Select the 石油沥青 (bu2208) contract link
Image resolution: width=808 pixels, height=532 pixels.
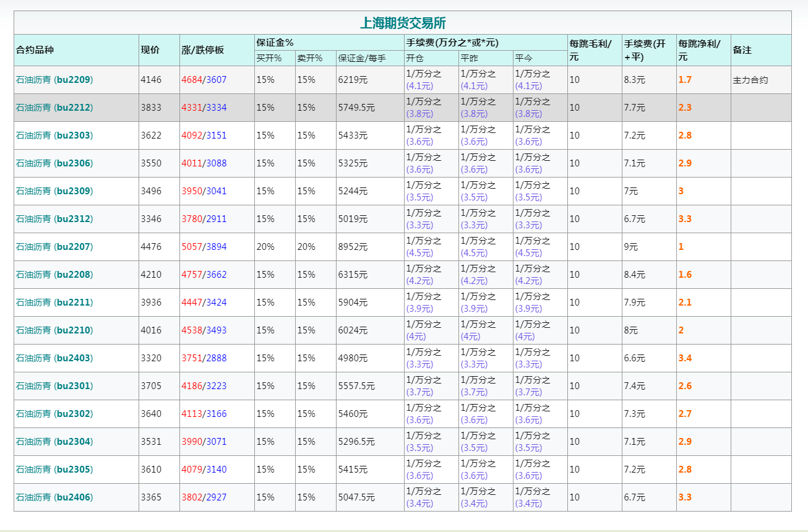coord(54,275)
